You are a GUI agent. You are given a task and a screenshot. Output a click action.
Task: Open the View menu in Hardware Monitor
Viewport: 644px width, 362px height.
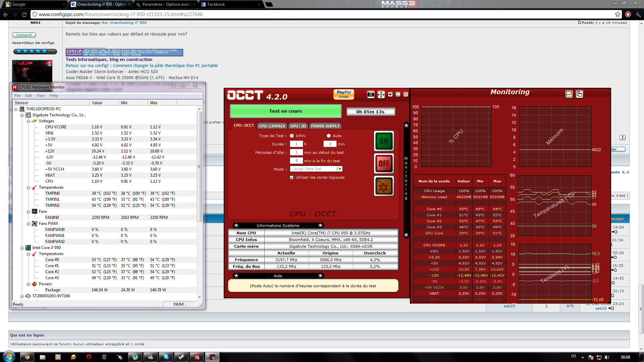(x=41, y=96)
